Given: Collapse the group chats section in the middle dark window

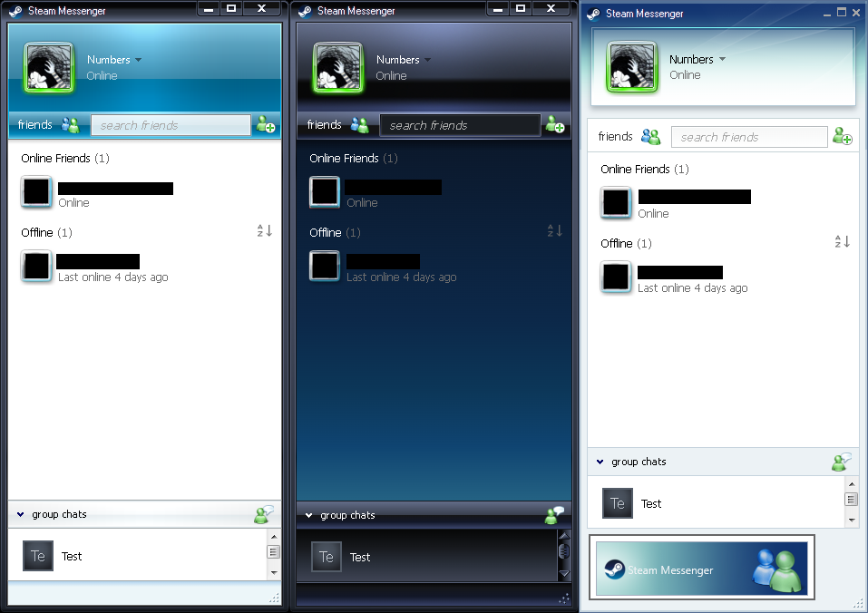Looking at the screenshot, I should point(309,516).
